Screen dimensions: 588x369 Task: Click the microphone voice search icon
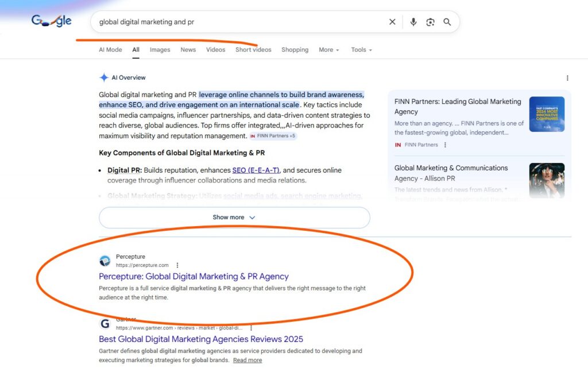(x=413, y=22)
